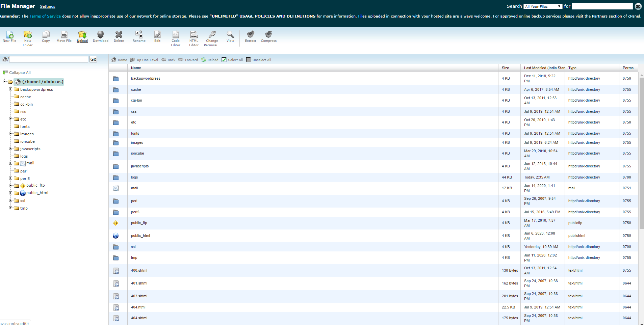Open the Terms of Service link
The image size is (644, 325).
pyautogui.click(x=45, y=16)
